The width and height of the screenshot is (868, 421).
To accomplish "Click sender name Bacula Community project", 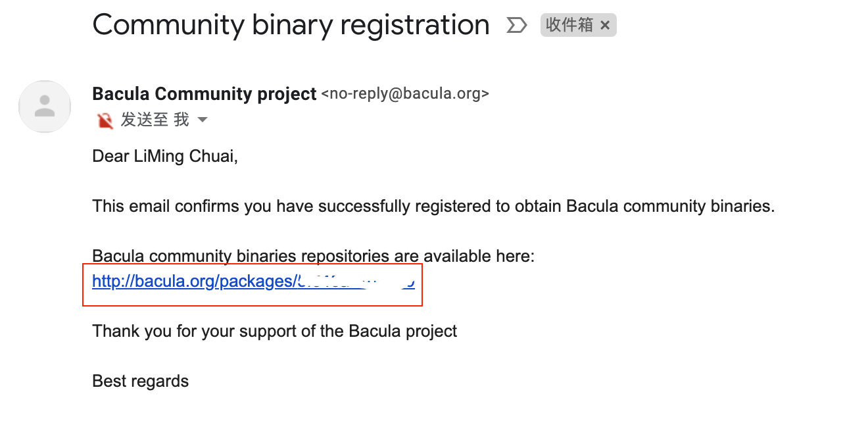I will [204, 94].
